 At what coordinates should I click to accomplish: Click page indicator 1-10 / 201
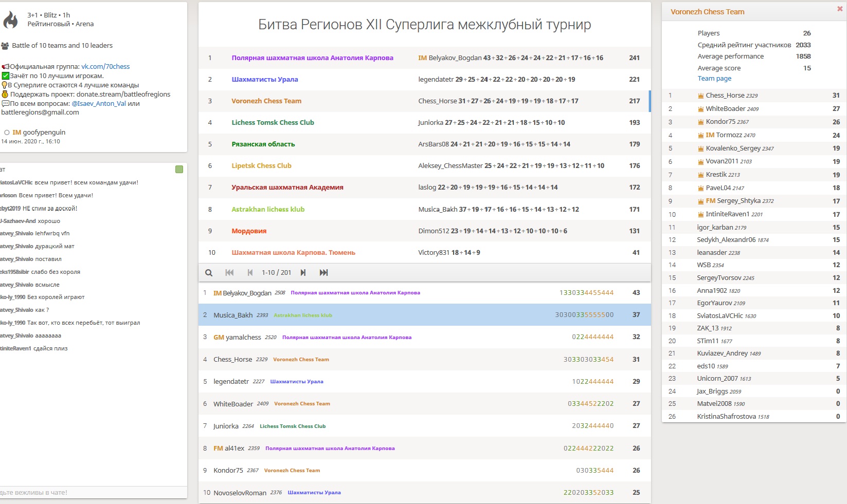point(276,273)
